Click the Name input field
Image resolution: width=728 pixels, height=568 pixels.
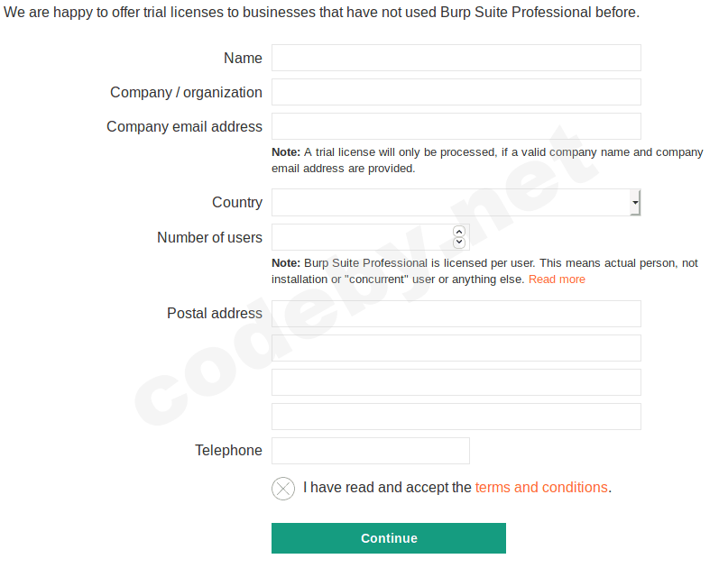pos(456,58)
